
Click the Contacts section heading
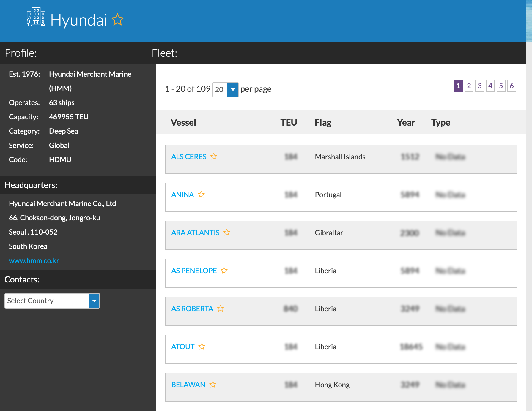[x=22, y=279]
